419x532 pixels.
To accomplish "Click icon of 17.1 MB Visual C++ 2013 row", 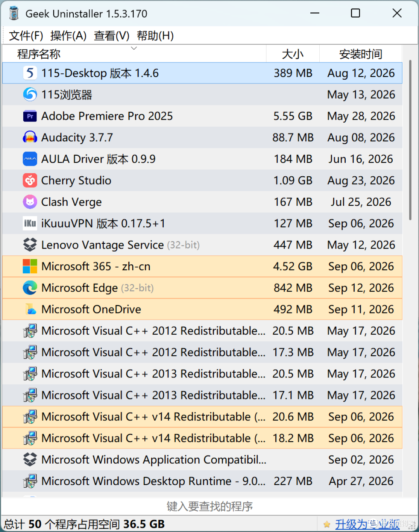I will [30, 395].
